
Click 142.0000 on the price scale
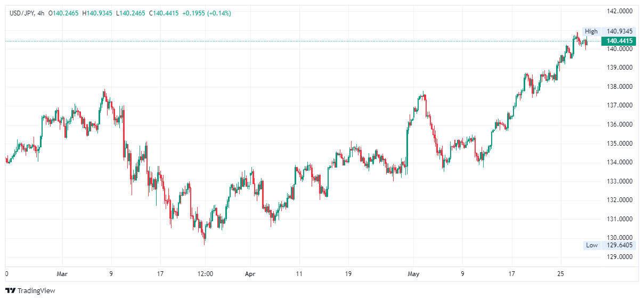pos(620,11)
